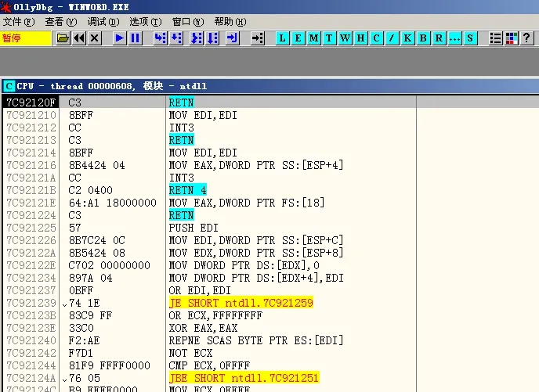The width and height of the screenshot is (539, 392).
Task: Select MOV EDI,DWORD PTR SS:[ESP+C] line
Action: coord(256,240)
